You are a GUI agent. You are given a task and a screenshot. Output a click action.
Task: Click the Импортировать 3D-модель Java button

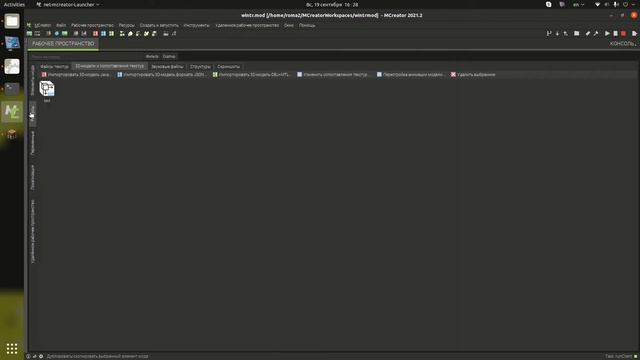click(x=76, y=75)
